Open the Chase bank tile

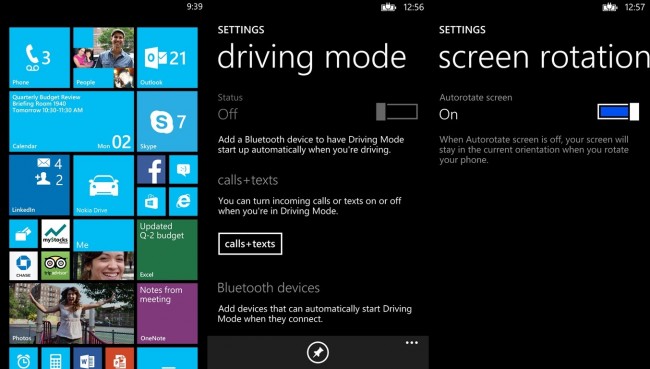(23, 266)
